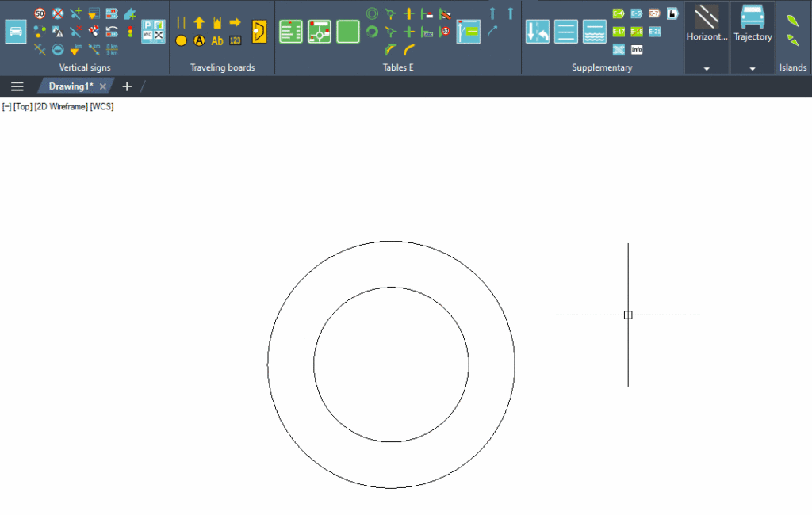Click the Islands panel title
The width and height of the screenshot is (812, 515).
(x=793, y=67)
